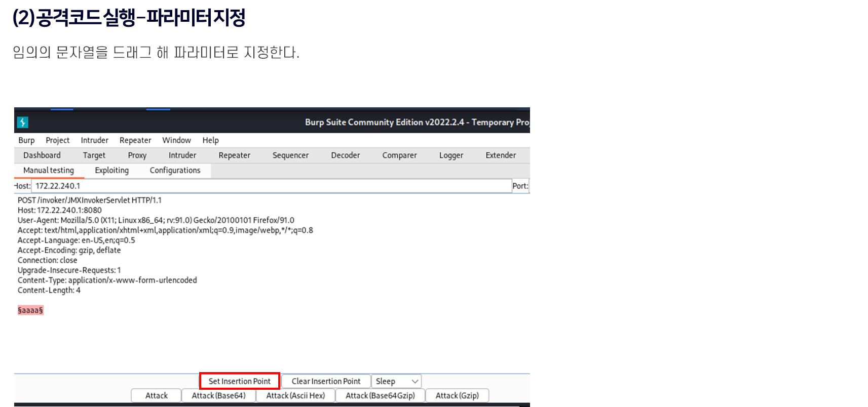
Task: Click Set Insertion Point button
Action: (x=240, y=381)
